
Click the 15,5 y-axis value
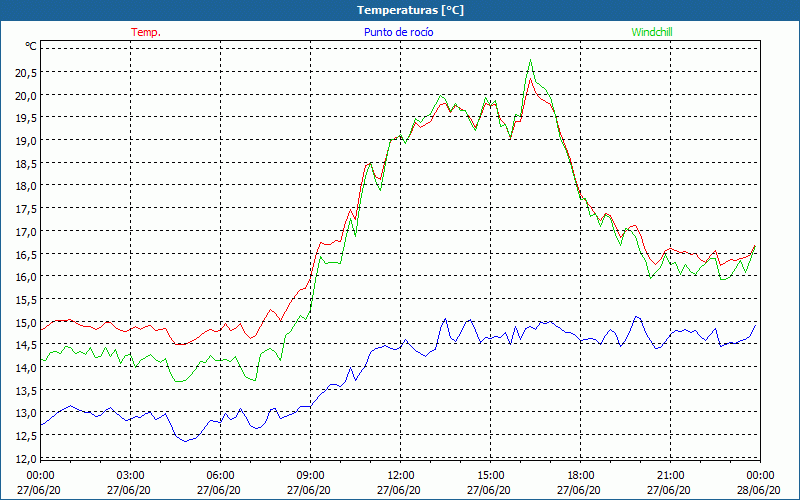point(26,299)
